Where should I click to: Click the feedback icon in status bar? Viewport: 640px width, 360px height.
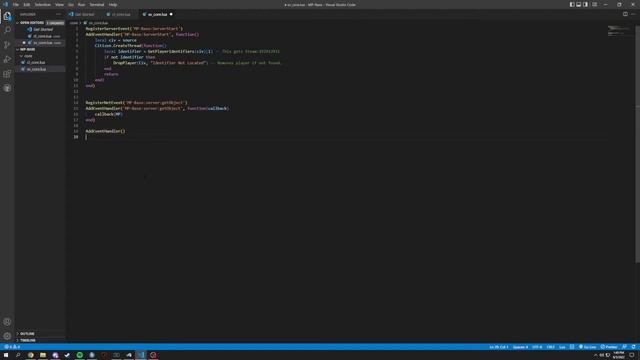click(x=624, y=347)
